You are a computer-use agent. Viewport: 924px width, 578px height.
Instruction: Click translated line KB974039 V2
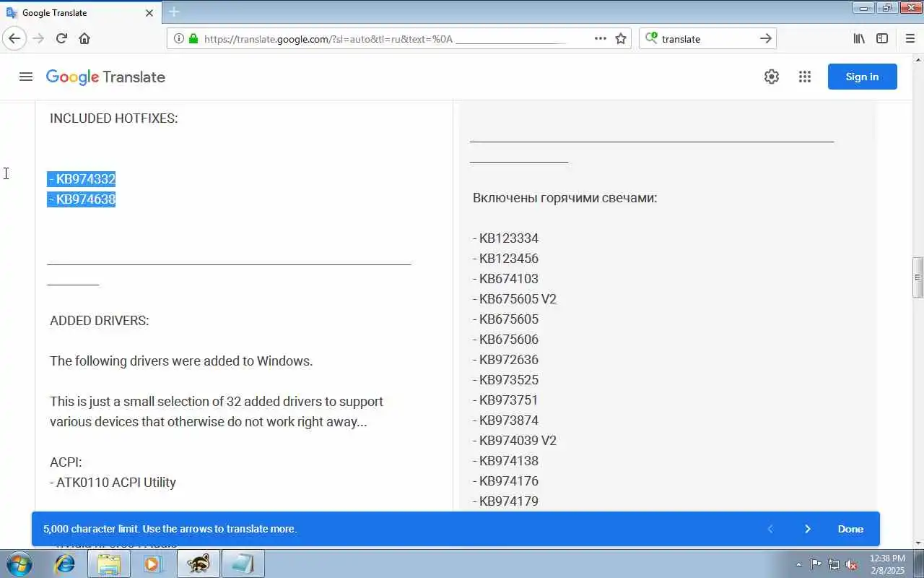pos(515,441)
